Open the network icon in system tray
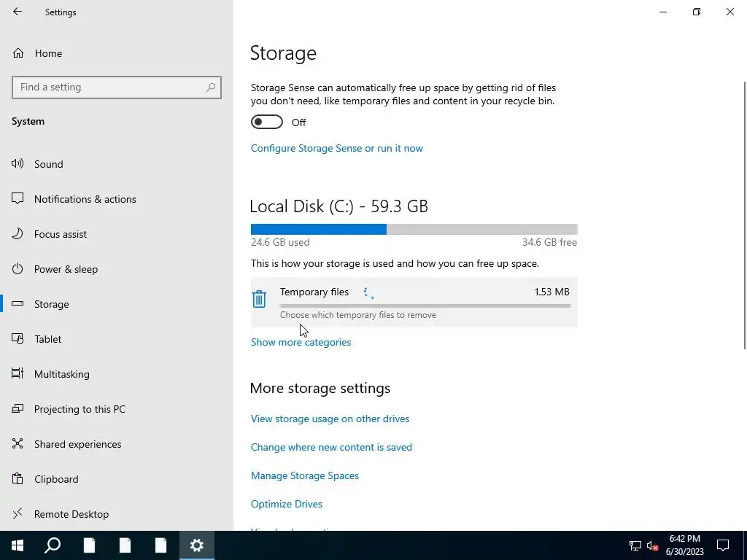The image size is (747, 560). (635, 545)
